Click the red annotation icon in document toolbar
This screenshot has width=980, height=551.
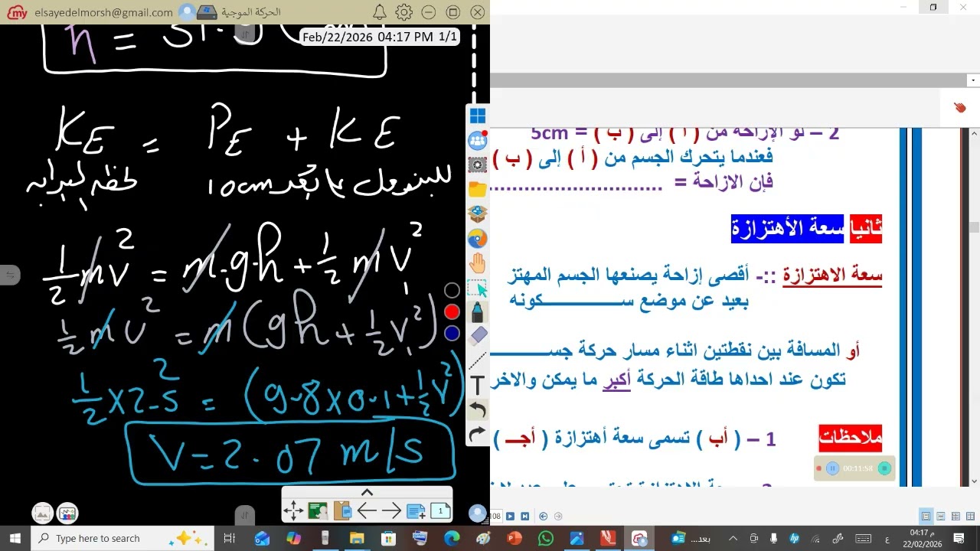[x=960, y=108]
